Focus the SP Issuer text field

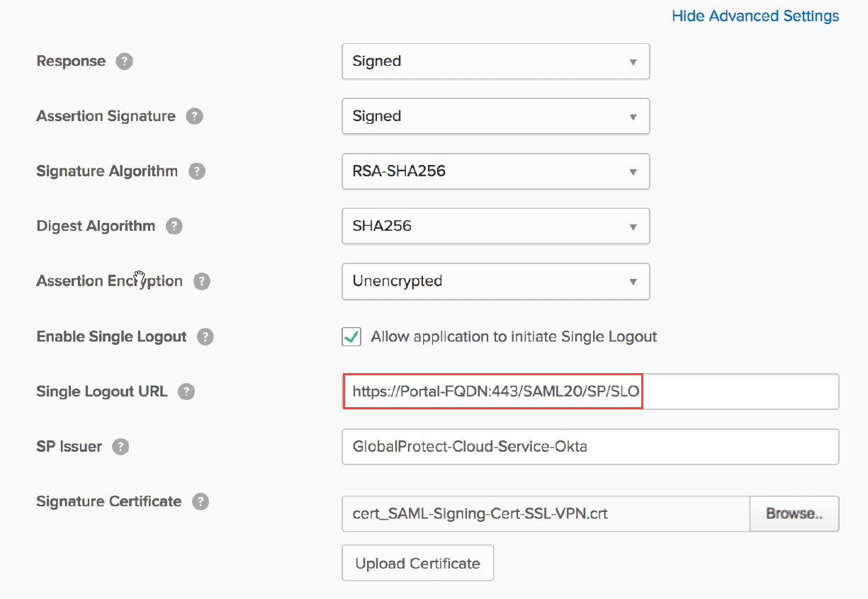[x=590, y=447]
